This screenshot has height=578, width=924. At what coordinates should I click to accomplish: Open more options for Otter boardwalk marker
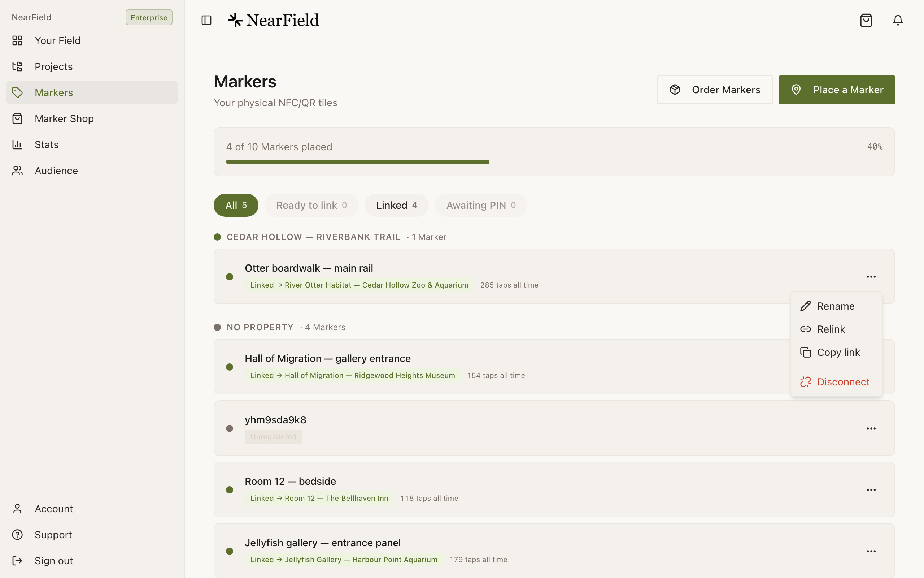[x=871, y=276]
